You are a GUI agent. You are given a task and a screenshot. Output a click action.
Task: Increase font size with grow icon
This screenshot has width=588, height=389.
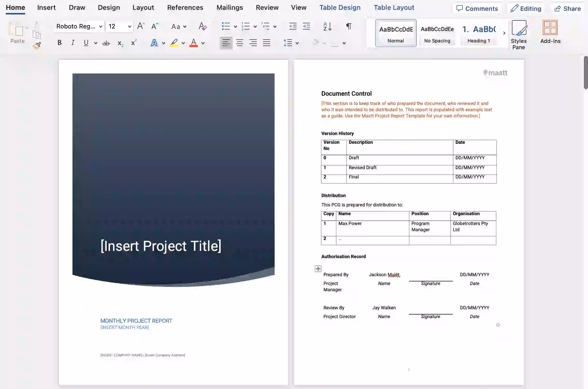click(x=141, y=26)
